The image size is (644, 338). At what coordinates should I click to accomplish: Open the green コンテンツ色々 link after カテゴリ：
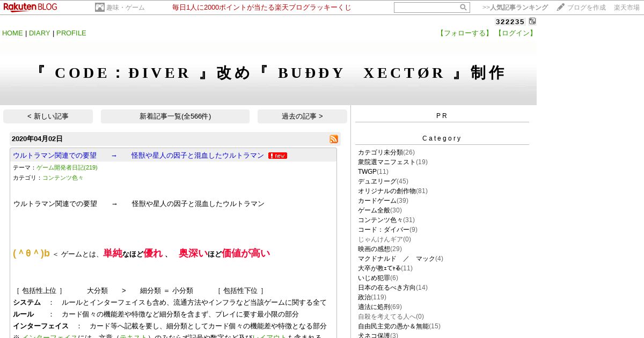pyautogui.click(x=63, y=178)
